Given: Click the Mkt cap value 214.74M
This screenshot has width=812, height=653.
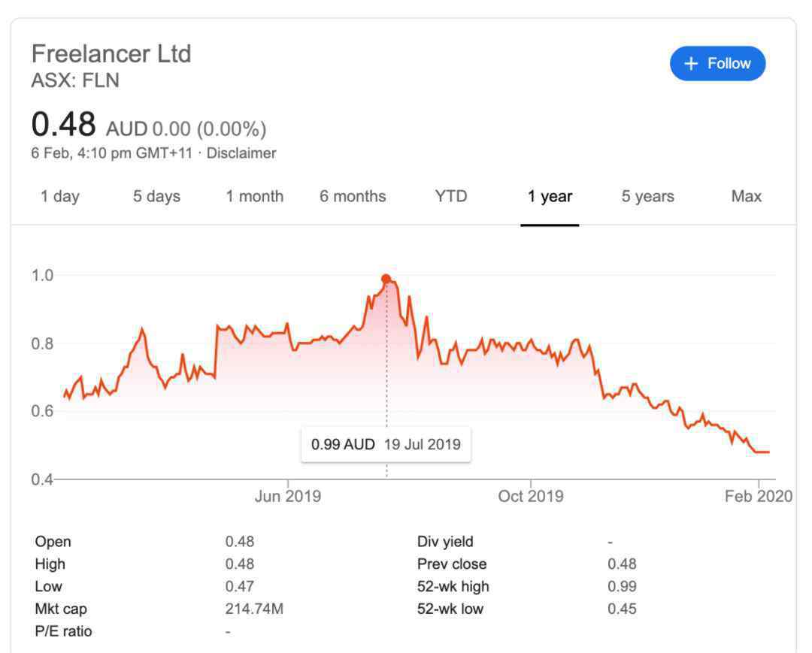Looking at the screenshot, I should (x=254, y=609).
